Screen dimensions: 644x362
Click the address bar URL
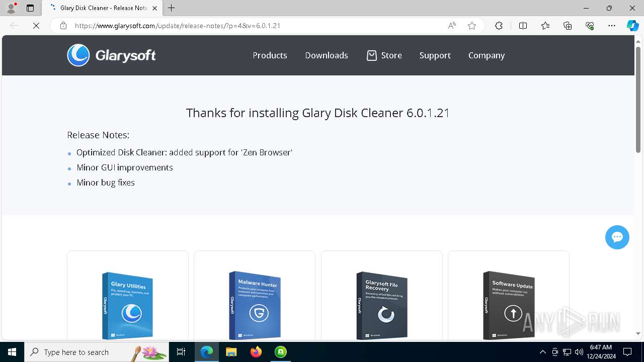click(178, 26)
